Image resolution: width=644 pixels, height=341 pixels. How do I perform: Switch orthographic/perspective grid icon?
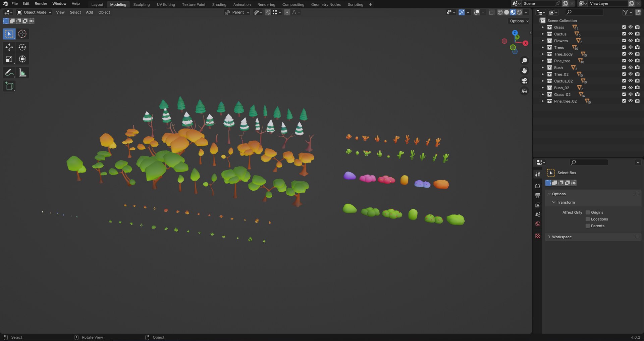point(524,91)
